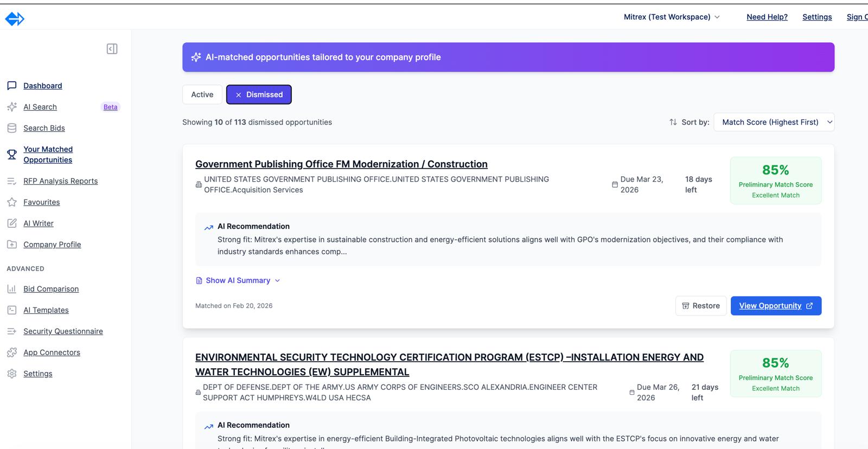Restore the Government Publishing Office opportunity

pyautogui.click(x=701, y=306)
